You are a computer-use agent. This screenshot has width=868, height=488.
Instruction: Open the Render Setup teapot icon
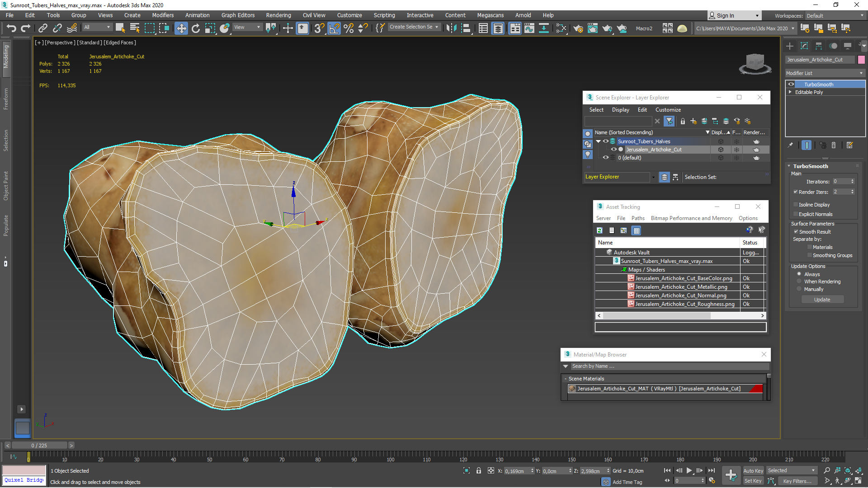(x=578, y=28)
